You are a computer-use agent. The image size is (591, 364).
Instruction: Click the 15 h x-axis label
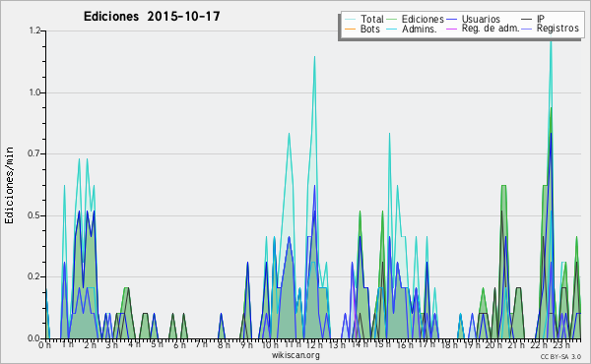pyautogui.click(x=382, y=344)
